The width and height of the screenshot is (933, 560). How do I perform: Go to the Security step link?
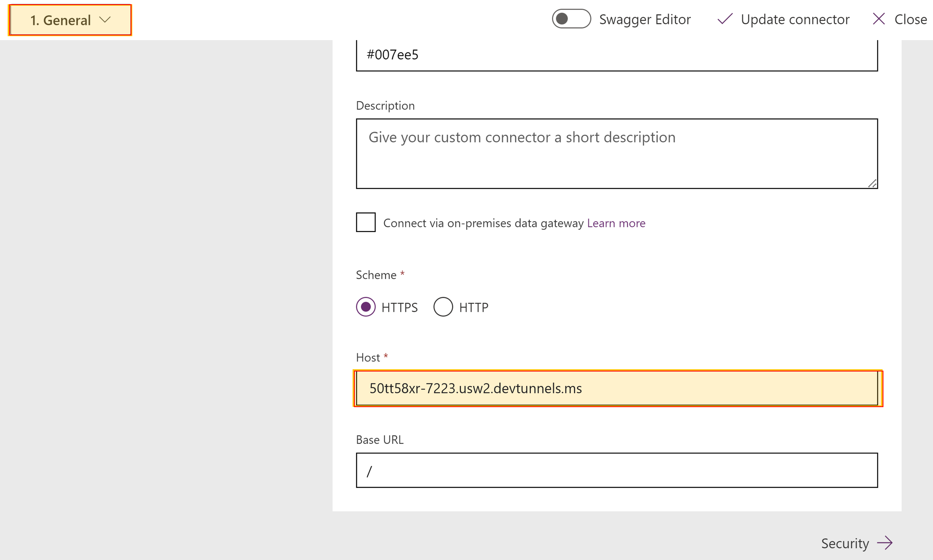click(x=857, y=543)
